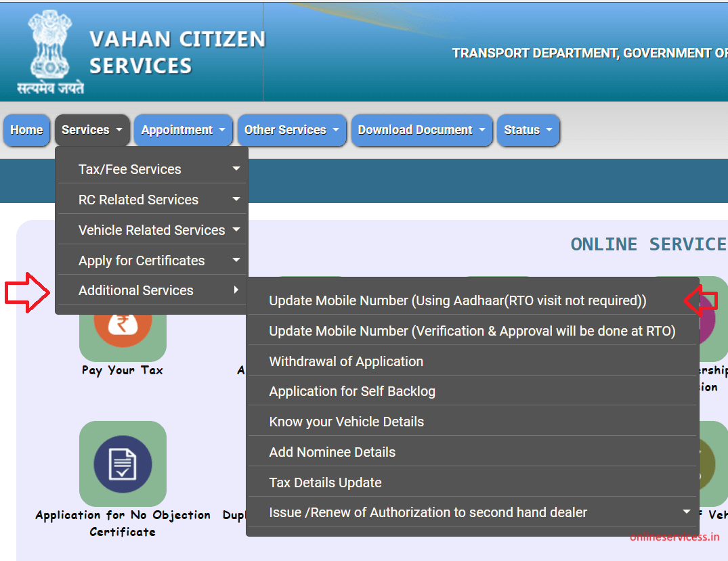The width and height of the screenshot is (728, 561).
Task: Select Application for Self Backlog
Action: coord(473,391)
